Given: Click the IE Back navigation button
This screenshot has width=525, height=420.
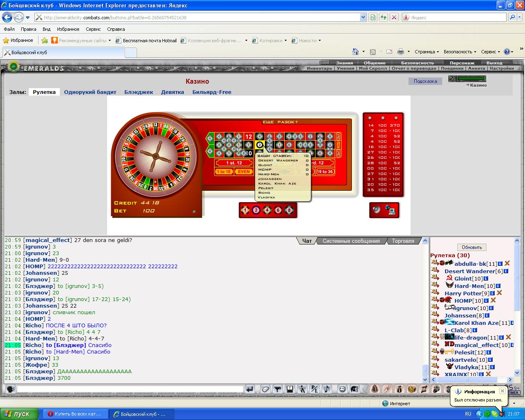Looking at the screenshot, I should (7, 17).
